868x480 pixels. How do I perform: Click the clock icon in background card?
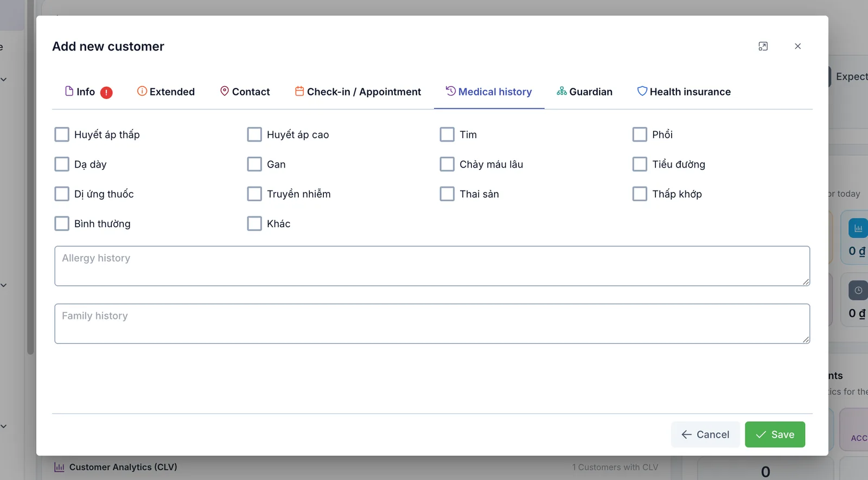[x=858, y=291]
